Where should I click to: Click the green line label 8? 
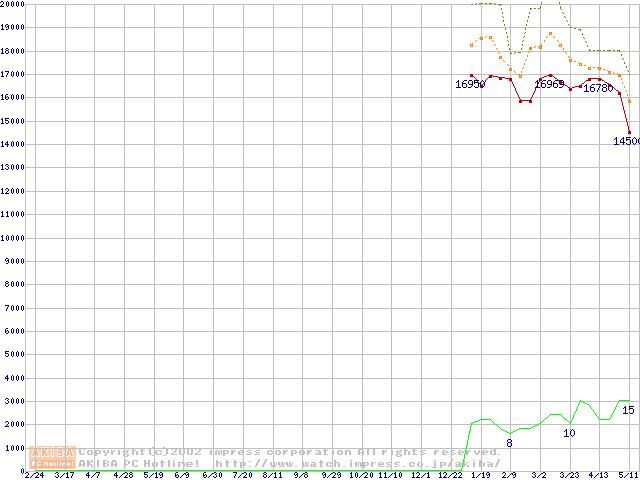[509, 443]
